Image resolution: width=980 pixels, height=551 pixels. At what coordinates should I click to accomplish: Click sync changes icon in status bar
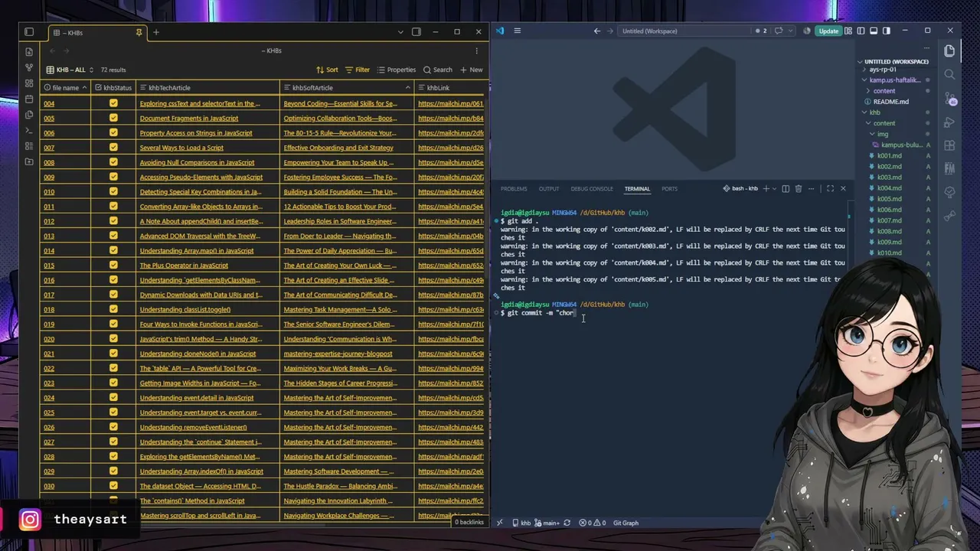click(567, 523)
